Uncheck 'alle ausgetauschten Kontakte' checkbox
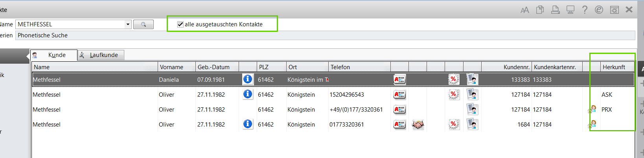Viewport: 644px width, 158px height. [180, 24]
